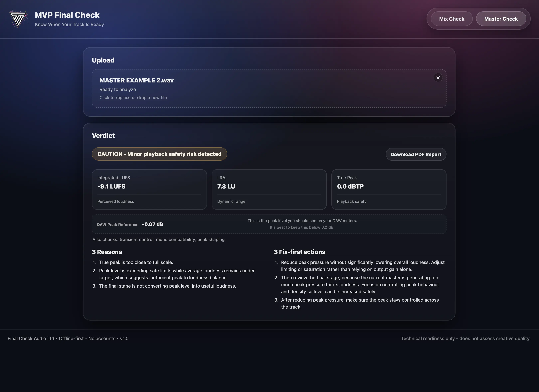Click the CAUTION verdict badge
The width and height of the screenshot is (539, 392).
(159, 154)
